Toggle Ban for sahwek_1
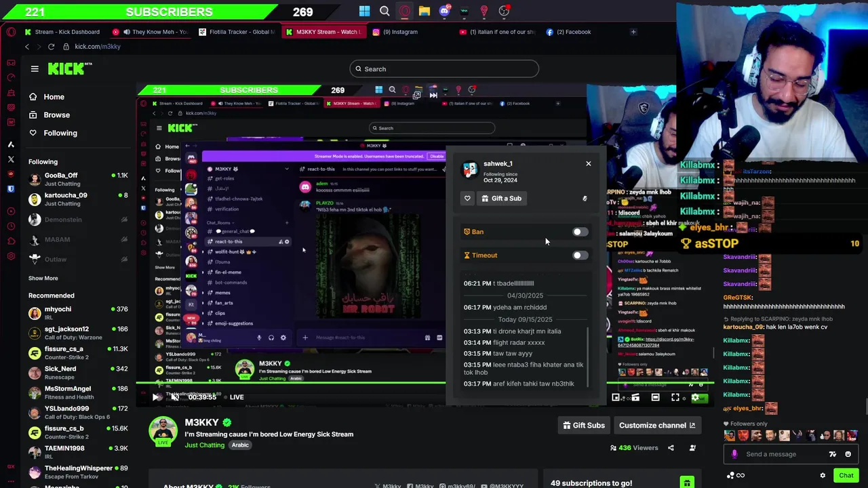This screenshot has width=868, height=488. click(x=580, y=232)
